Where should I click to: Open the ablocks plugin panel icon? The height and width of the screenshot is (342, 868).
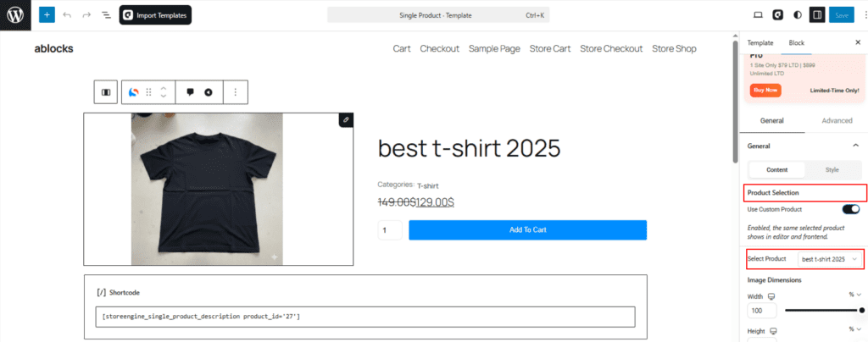point(777,15)
